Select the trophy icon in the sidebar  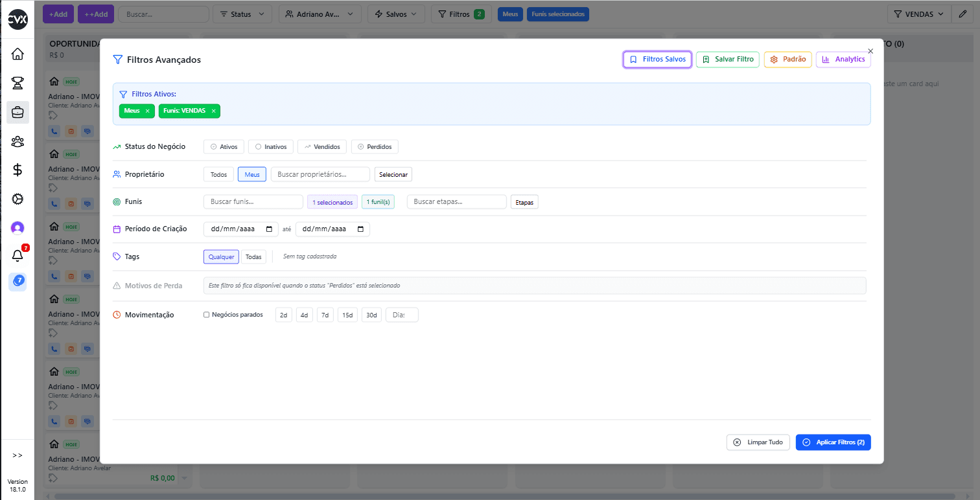click(17, 83)
